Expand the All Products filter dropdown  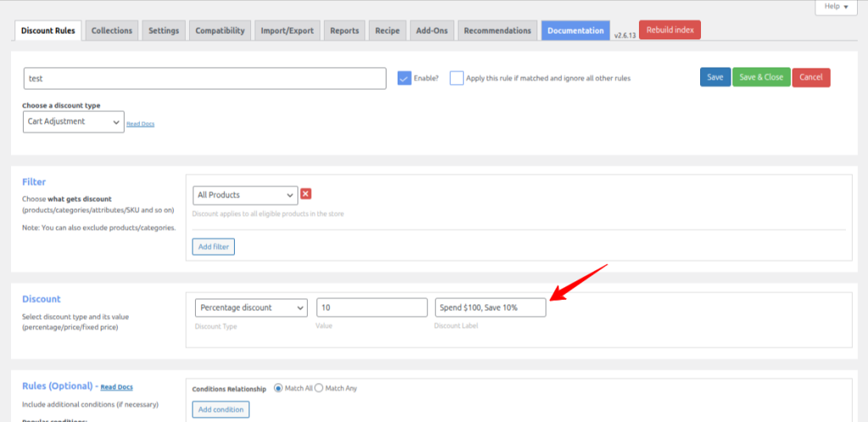click(x=245, y=195)
